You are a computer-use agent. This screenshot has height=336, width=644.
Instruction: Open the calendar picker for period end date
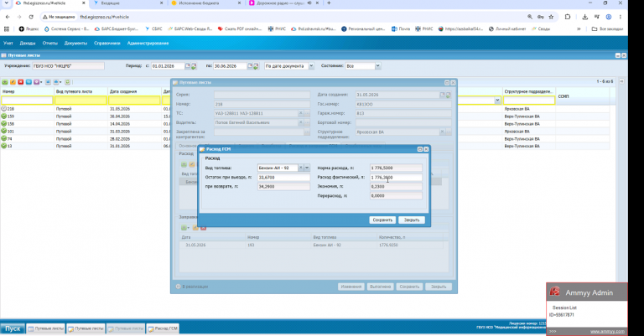click(x=250, y=66)
